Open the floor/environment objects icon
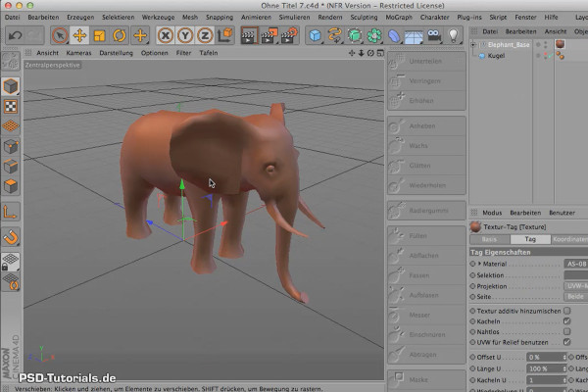 [414, 35]
